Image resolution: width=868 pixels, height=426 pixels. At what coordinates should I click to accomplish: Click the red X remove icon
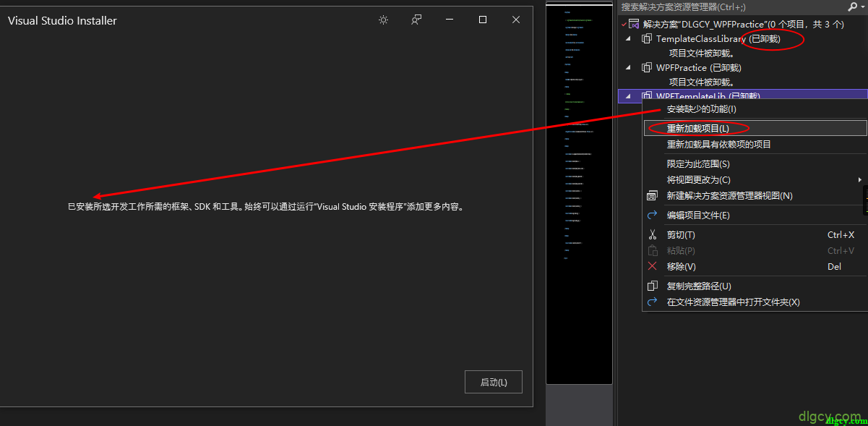point(652,266)
